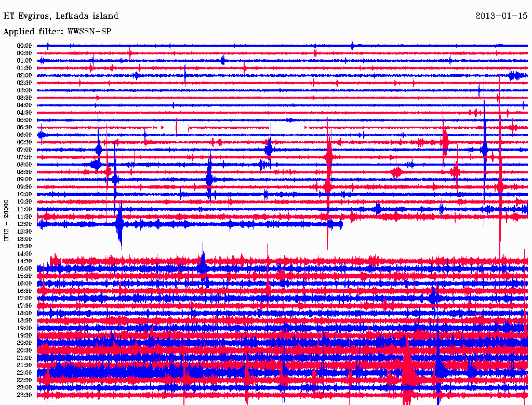The width and height of the screenshot is (532, 405).
Task: Click the 05:30 time label
Action: (x=24, y=128)
